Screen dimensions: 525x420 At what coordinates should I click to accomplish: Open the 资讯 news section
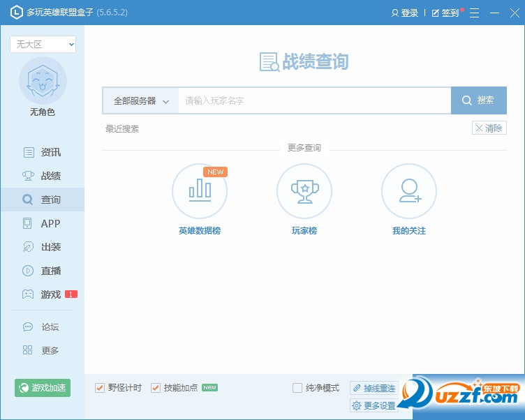[x=42, y=152]
